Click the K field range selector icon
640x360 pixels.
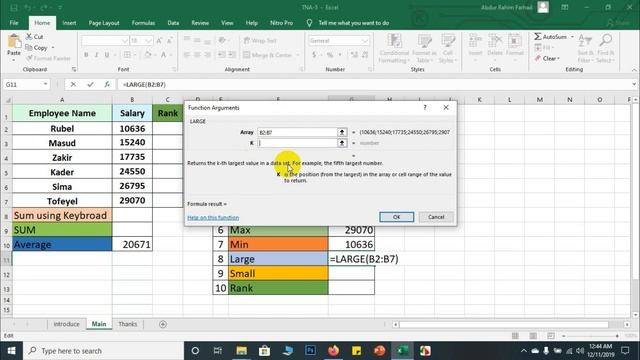342,143
